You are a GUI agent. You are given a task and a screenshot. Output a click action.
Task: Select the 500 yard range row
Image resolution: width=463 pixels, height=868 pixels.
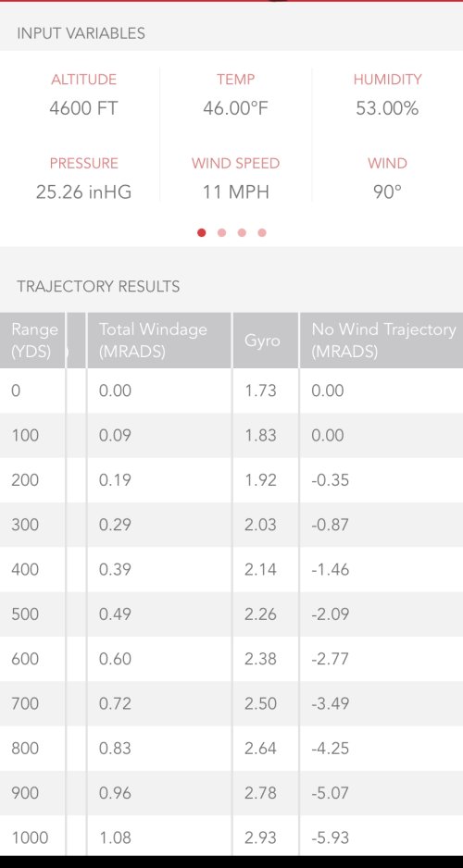(231, 614)
